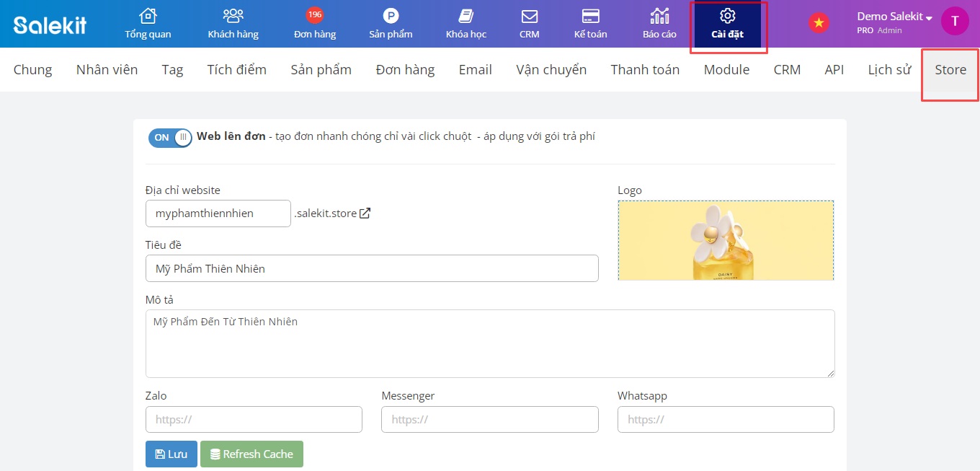980x471 pixels.
Task: Switch to the Nhân viên tab
Action: pos(107,70)
